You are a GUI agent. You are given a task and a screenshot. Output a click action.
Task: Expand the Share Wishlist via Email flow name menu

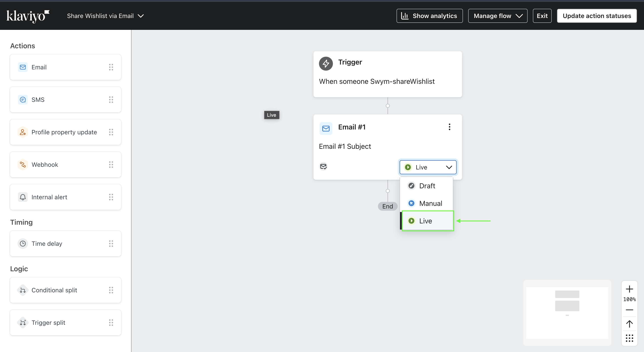(105, 16)
